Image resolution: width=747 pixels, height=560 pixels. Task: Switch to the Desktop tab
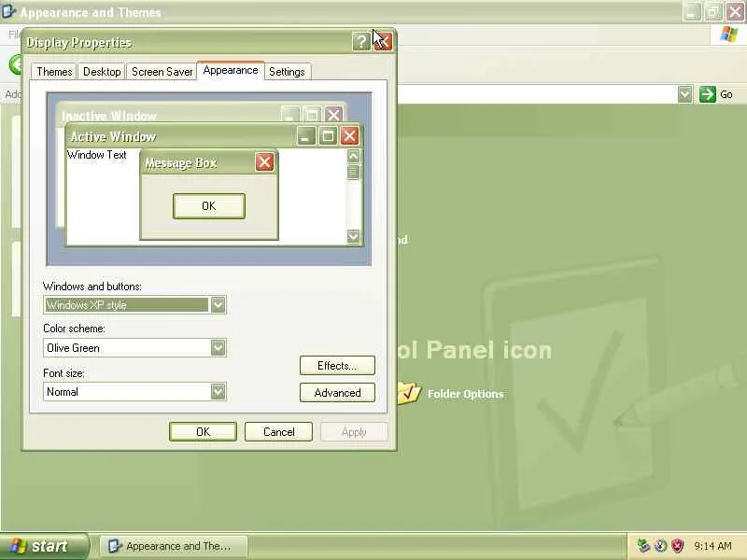click(102, 72)
